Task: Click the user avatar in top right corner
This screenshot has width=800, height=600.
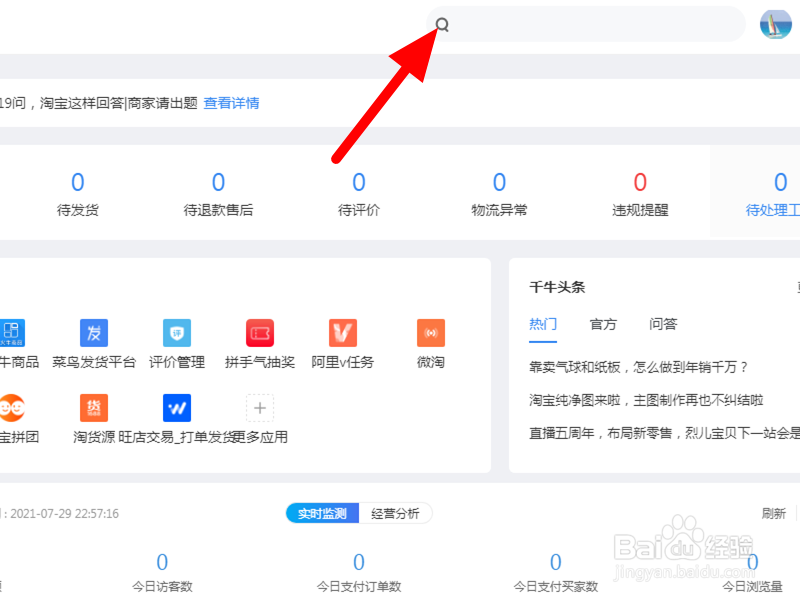Action: (x=776, y=24)
